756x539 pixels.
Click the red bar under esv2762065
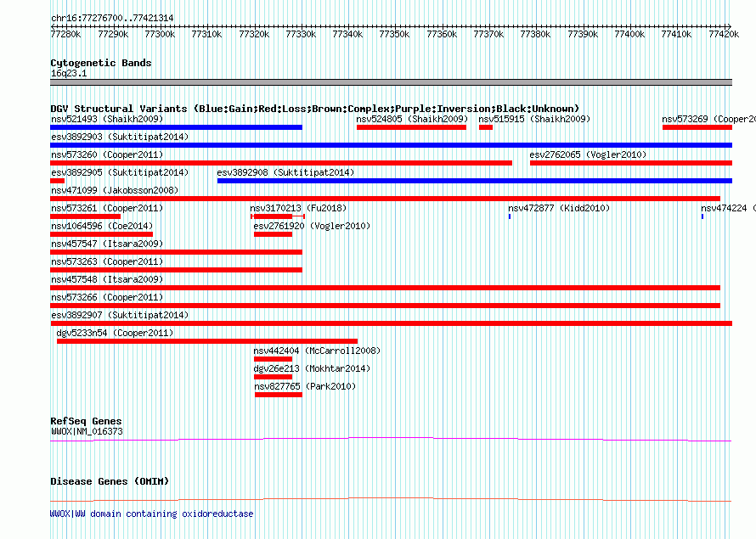click(x=631, y=163)
